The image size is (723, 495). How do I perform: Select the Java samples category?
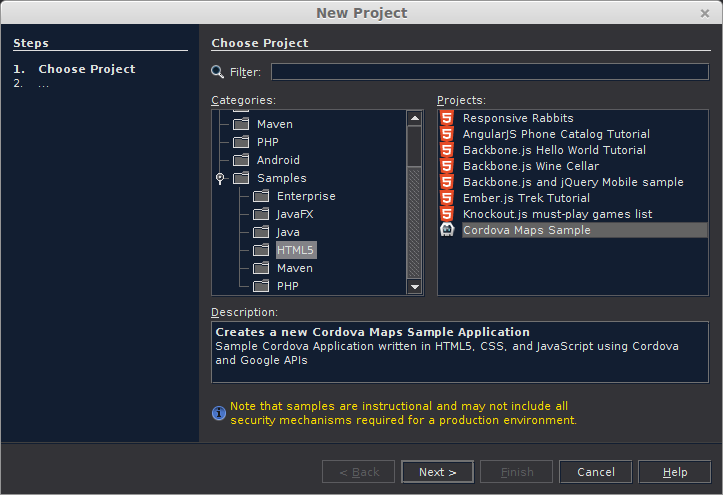[x=288, y=232]
